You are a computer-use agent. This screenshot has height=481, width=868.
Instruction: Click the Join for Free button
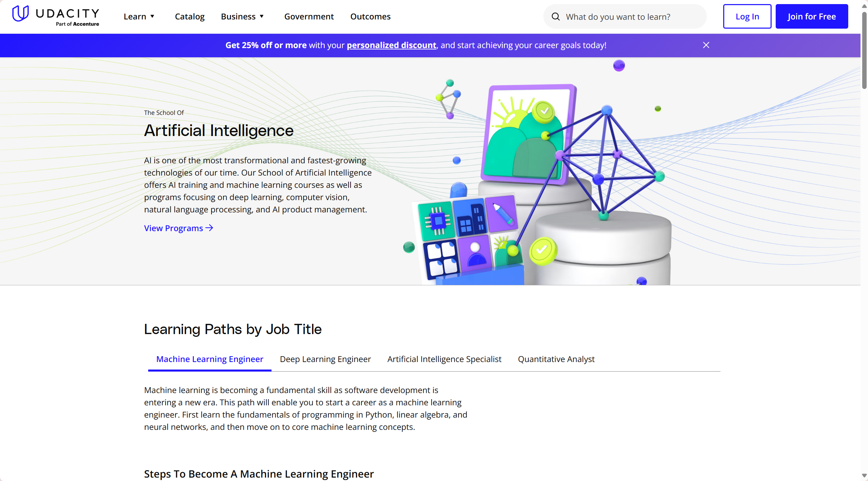812,16
